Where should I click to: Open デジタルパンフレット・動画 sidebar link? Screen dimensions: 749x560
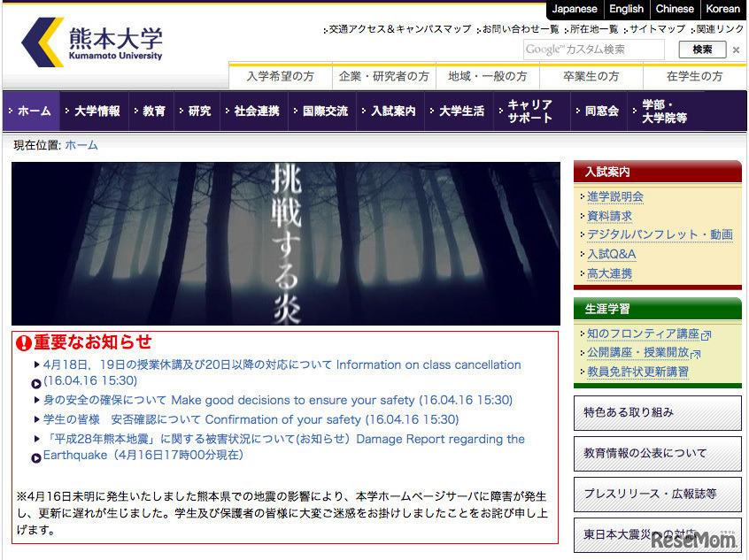[660, 235]
